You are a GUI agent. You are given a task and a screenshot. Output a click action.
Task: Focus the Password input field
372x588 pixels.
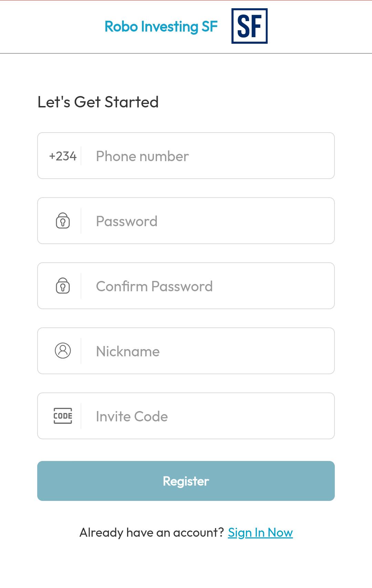coord(207,221)
